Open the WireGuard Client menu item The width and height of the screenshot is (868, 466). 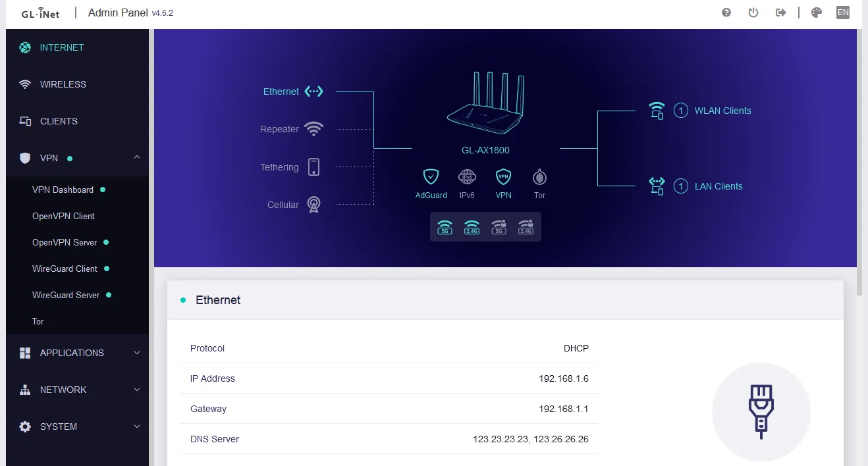click(65, 269)
